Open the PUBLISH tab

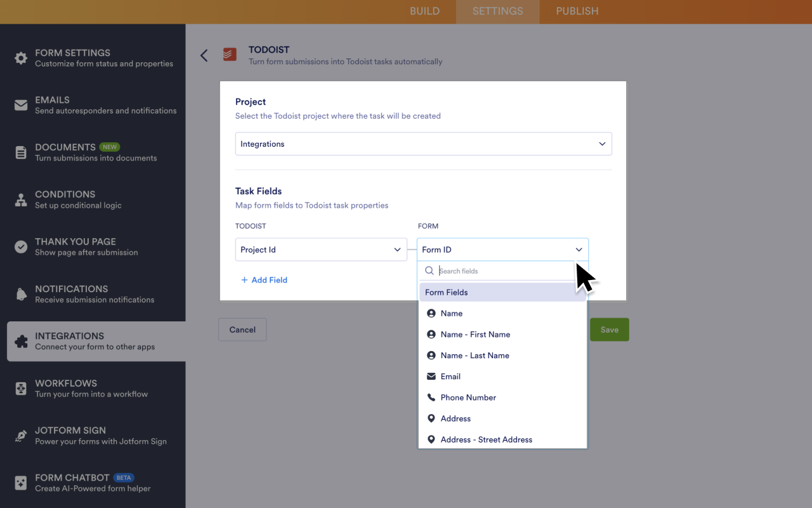[x=577, y=11]
